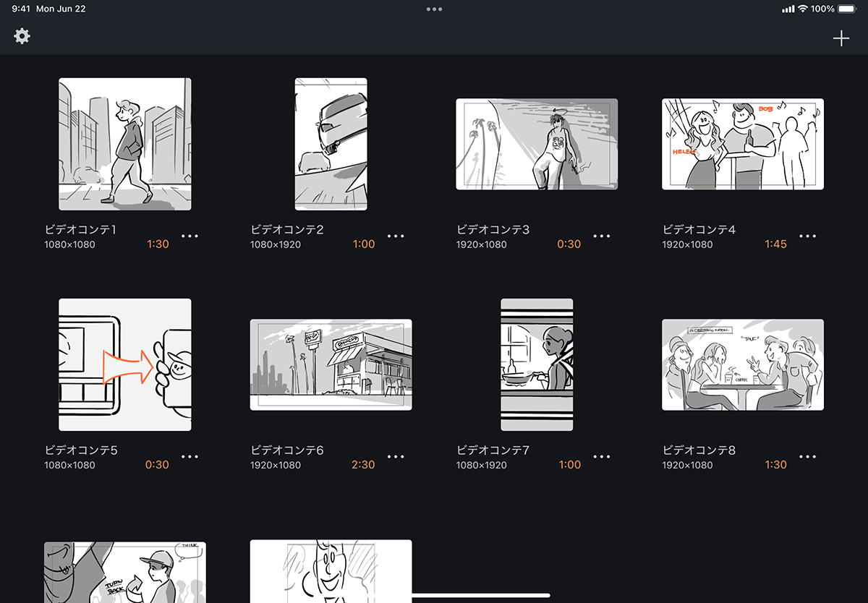Tap the 1:45 duration label of ビデオコンテ4
The width and height of the screenshot is (868, 603).
point(775,244)
